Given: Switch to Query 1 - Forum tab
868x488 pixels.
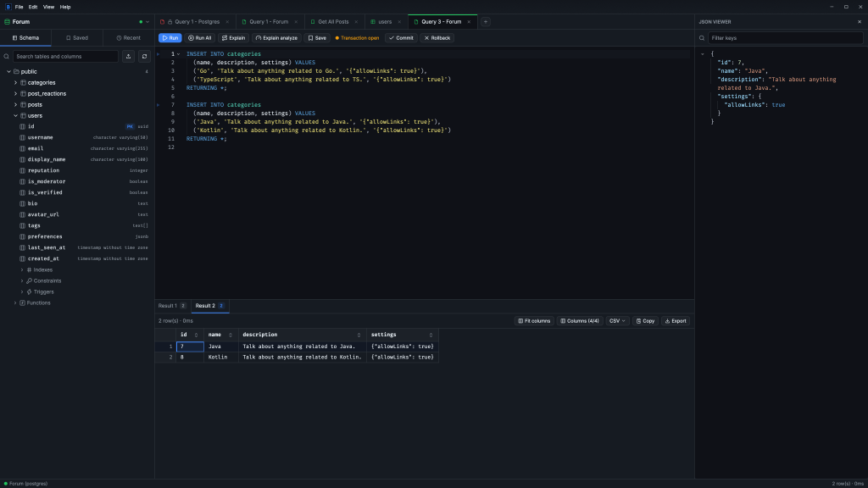Looking at the screenshot, I should coord(269,22).
